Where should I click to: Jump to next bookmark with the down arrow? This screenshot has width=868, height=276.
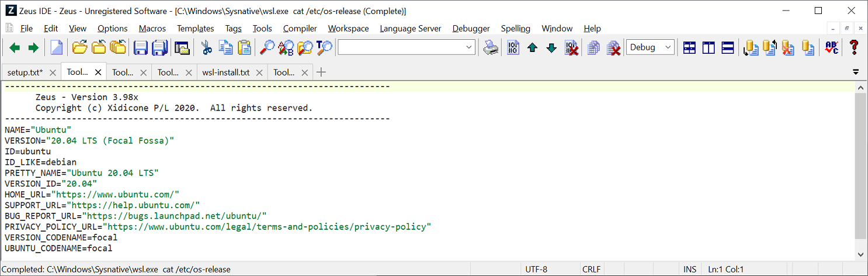click(x=551, y=48)
